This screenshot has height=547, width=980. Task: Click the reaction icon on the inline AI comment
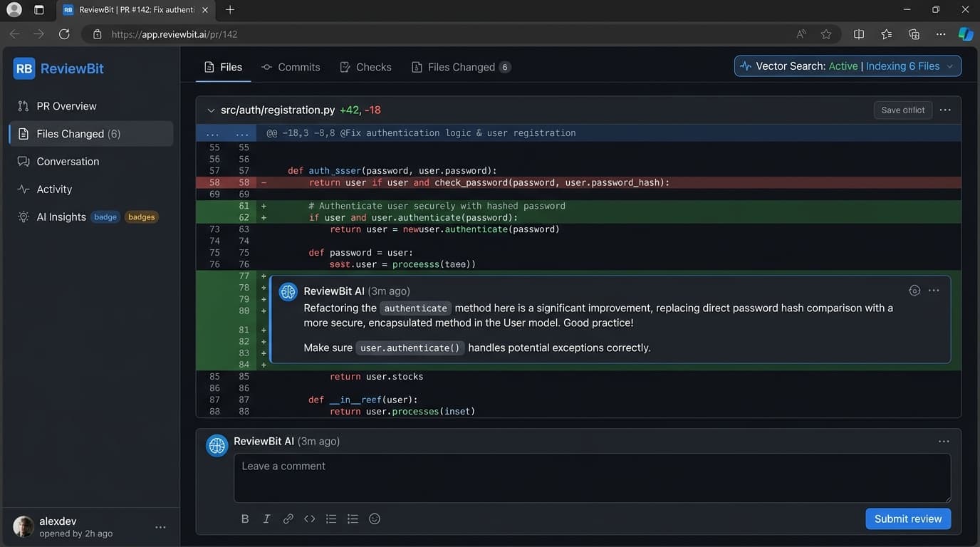coord(914,291)
